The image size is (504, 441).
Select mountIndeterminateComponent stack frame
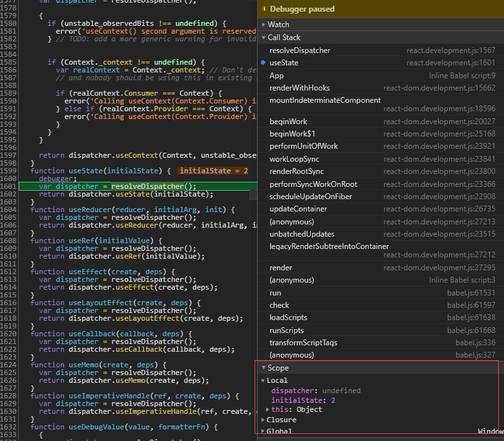(381, 105)
